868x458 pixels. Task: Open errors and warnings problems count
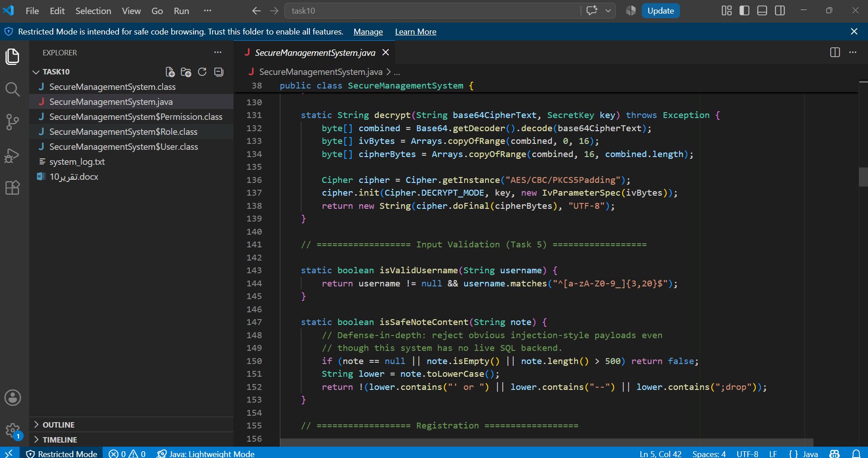[127, 453]
